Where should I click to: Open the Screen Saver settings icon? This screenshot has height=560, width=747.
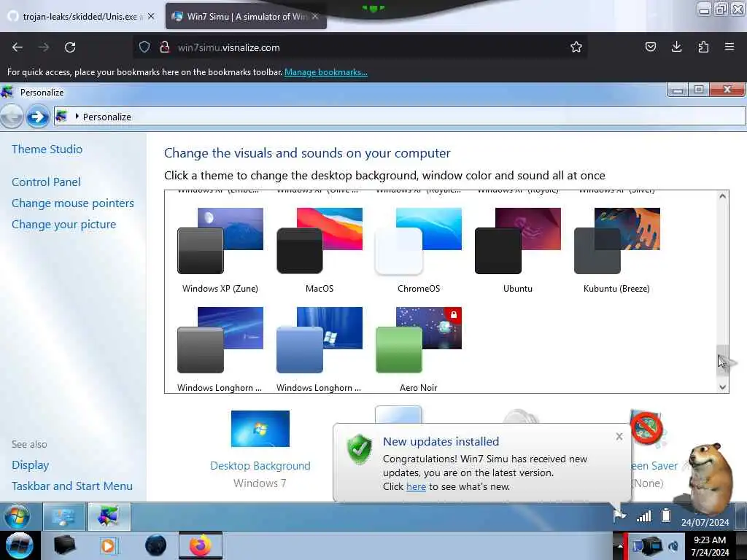point(648,429)
